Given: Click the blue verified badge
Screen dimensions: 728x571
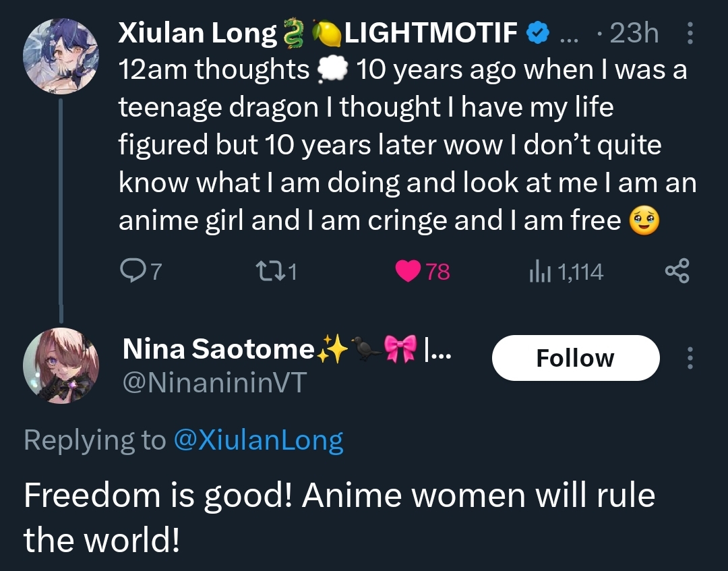Looking at the screenshot, I should [537, 33].
